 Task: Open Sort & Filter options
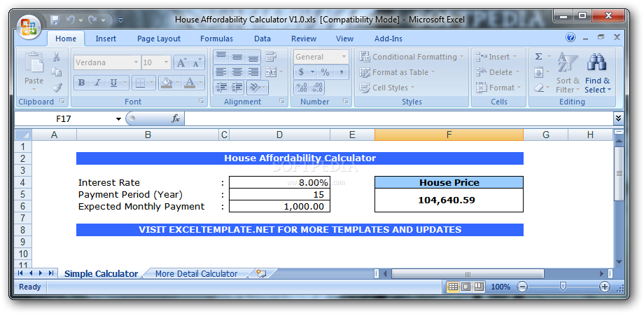(x=568, y=73)
